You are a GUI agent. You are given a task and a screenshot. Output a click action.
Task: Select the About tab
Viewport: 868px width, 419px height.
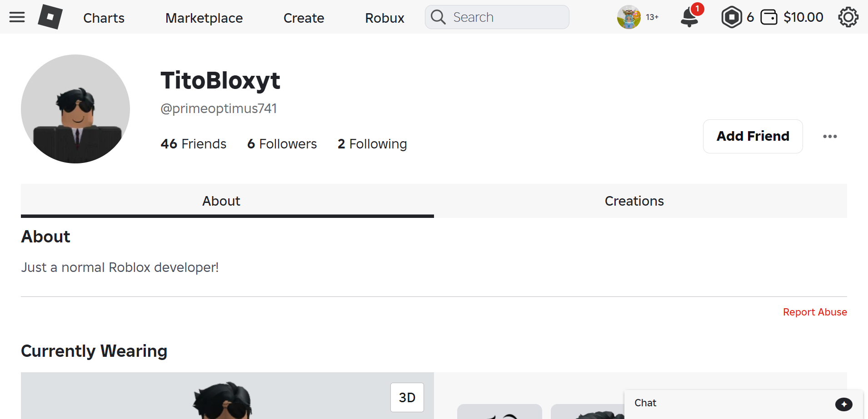(x=221, y=201)
